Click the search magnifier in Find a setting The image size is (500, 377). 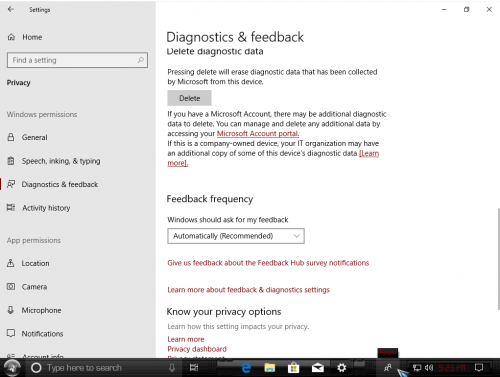click(141, 60)
